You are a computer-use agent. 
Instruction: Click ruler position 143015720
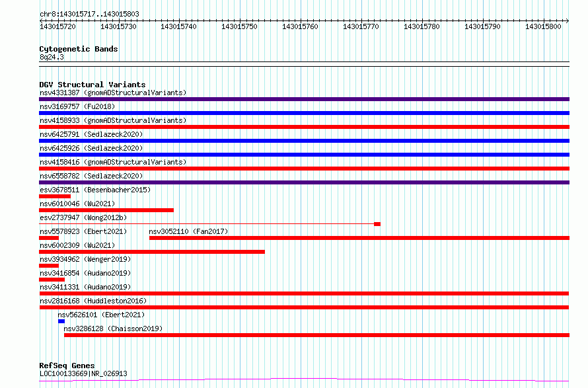point(57,26)
